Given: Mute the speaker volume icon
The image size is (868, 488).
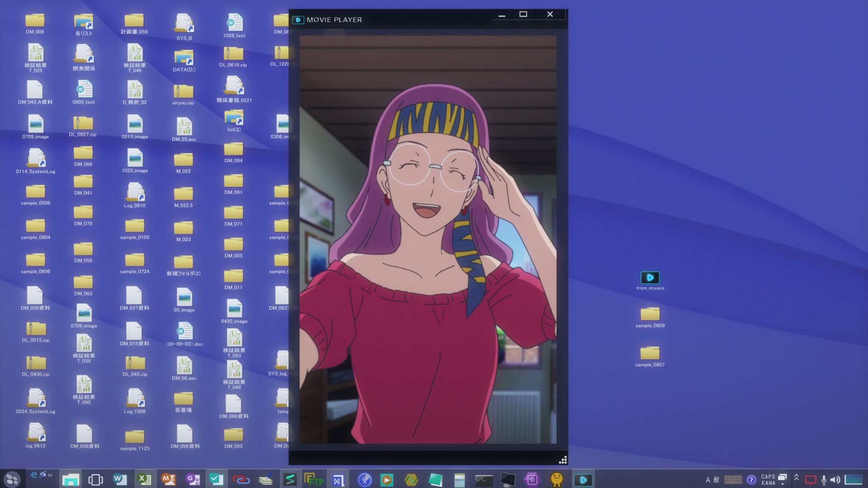Looking at the screenshot, I should point(835,480).
